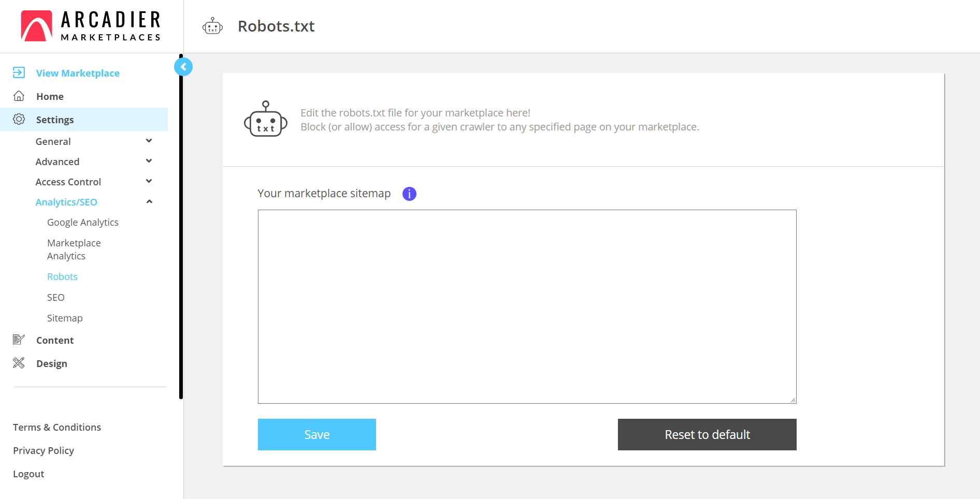Viewport: 980px width, 499px height.
Task: Click the robot icon beside page title
Action: point(212,26)
